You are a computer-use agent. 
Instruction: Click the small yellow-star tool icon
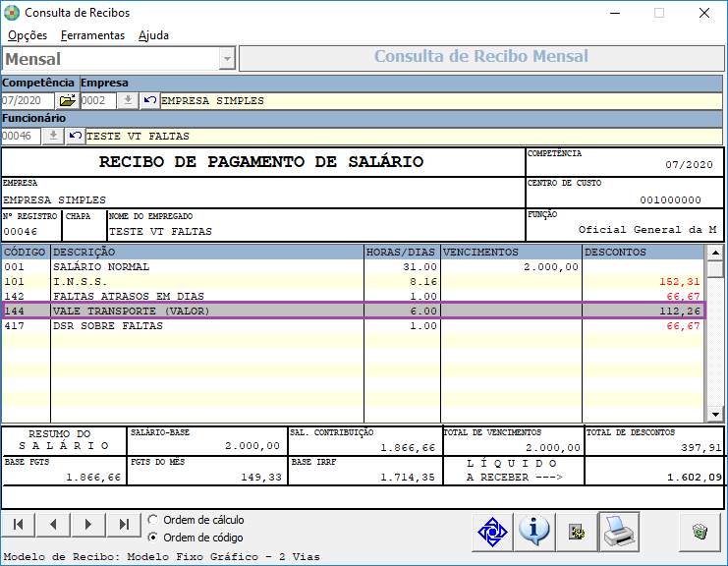point(577,532)
